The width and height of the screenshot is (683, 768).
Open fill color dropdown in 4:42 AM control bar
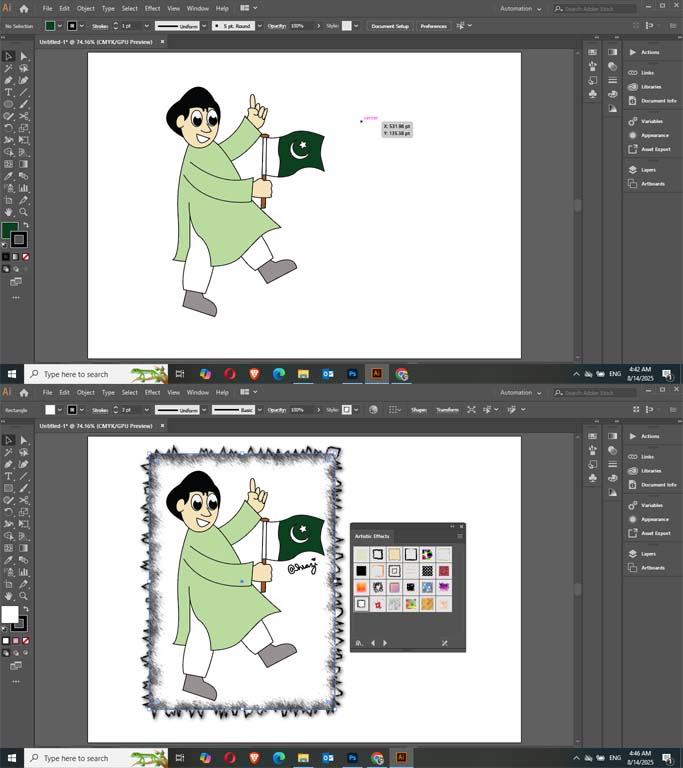(x=60, y=25)
